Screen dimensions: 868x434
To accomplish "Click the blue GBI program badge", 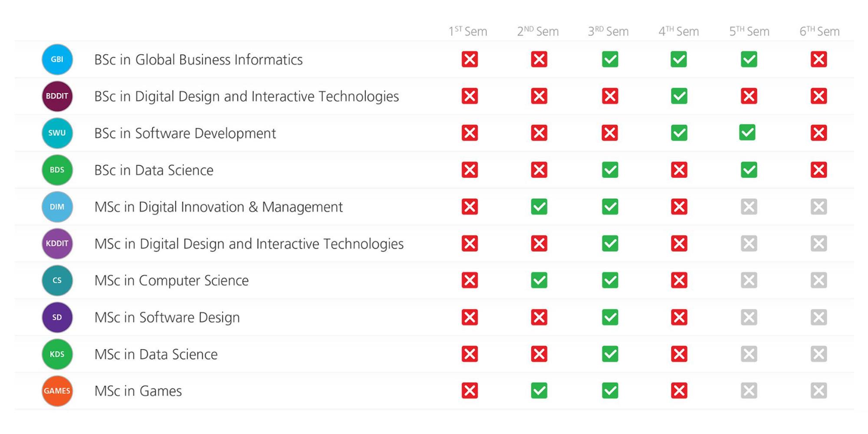I will [57, 59].
